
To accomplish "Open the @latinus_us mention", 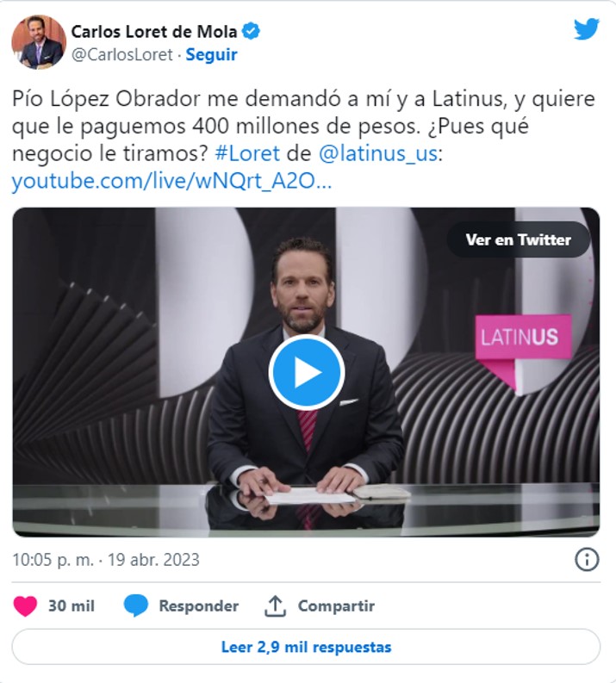I will (x=377, y=153).
